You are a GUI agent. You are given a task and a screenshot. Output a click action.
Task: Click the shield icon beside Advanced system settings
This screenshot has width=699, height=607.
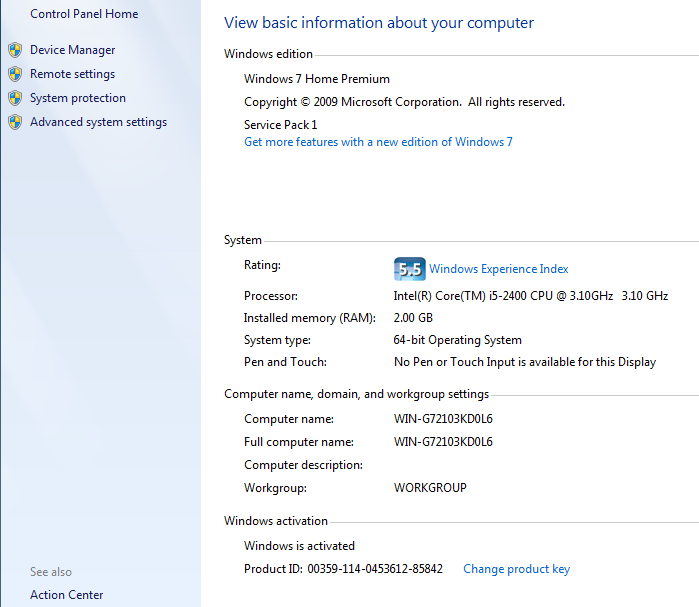point(15,122)
